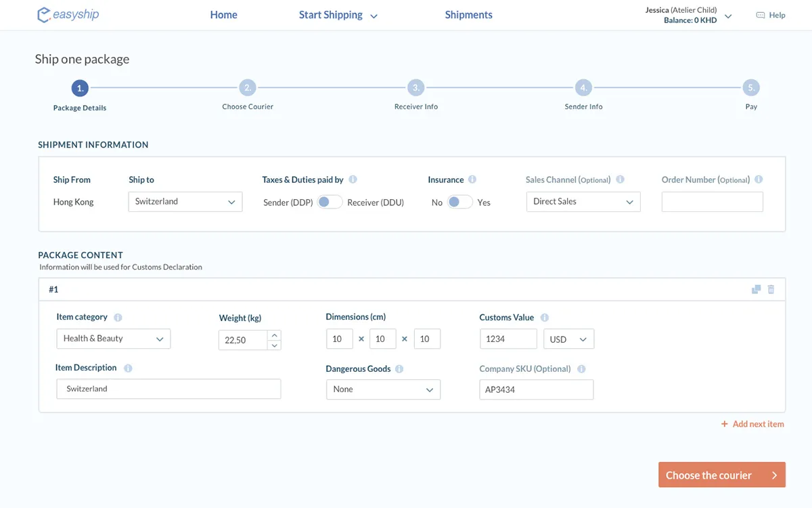This screenshot has width=812, height=508.
Task: Click the second dimension field
Action: (x=383, y=339)
